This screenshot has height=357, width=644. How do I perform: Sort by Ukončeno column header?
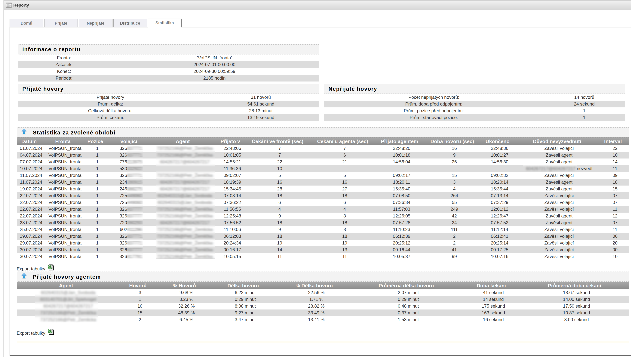498,141
